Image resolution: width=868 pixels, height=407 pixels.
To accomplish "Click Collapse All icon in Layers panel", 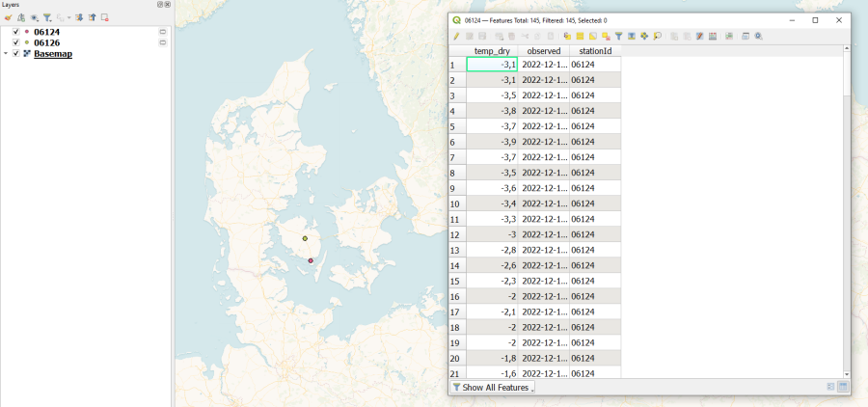I will click(x=93, y=17).
